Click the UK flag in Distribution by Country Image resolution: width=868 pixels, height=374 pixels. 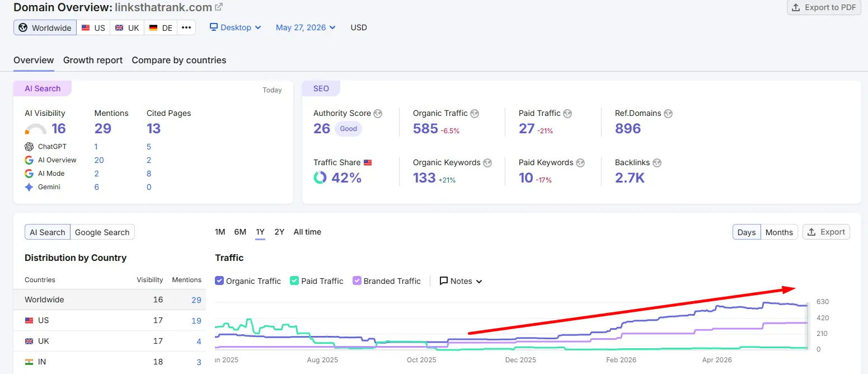pos(29,342)
